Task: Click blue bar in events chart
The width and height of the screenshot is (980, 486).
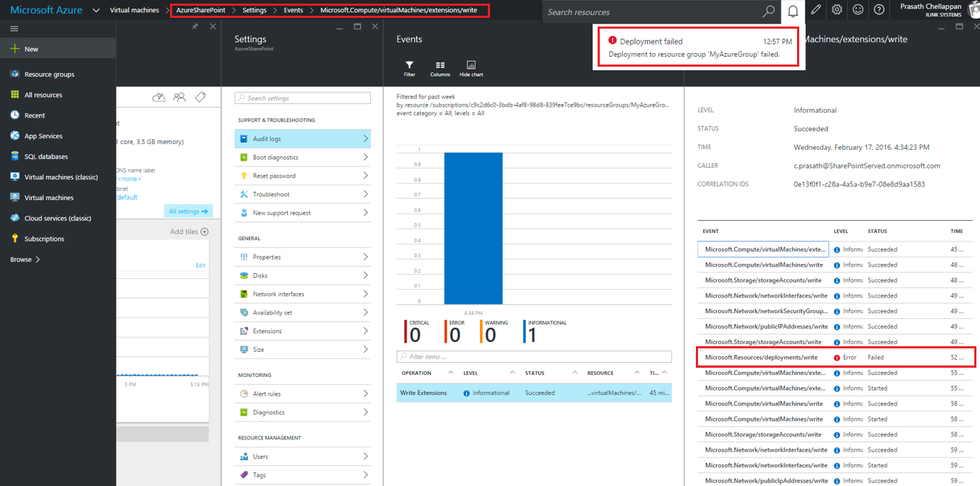Action: point(473,228)
